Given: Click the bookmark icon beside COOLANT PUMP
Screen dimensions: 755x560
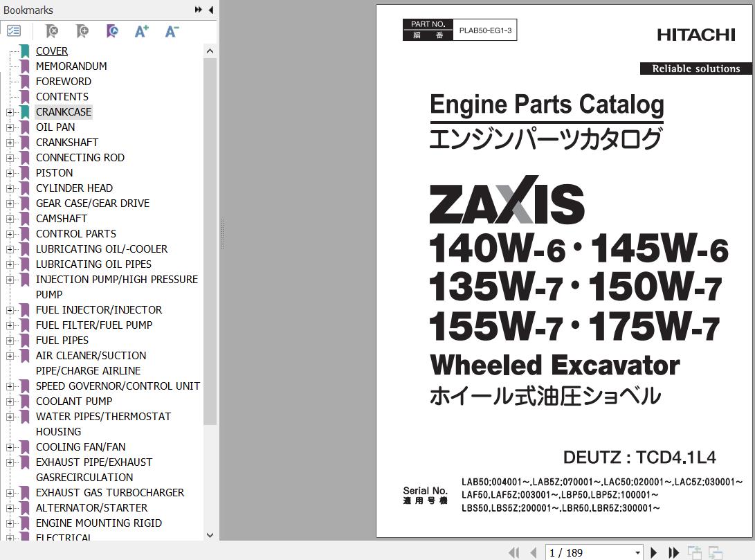Looking at the screenshot, I should coord(25,401).
